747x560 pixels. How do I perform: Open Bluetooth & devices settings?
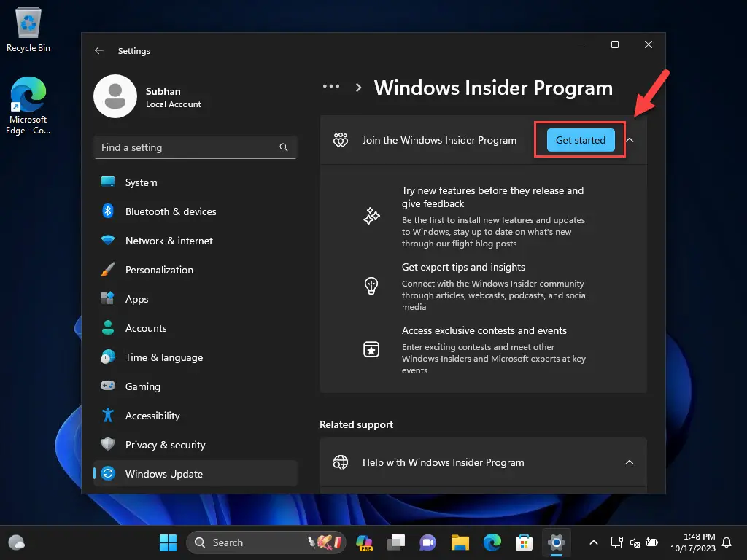[196, 211]
